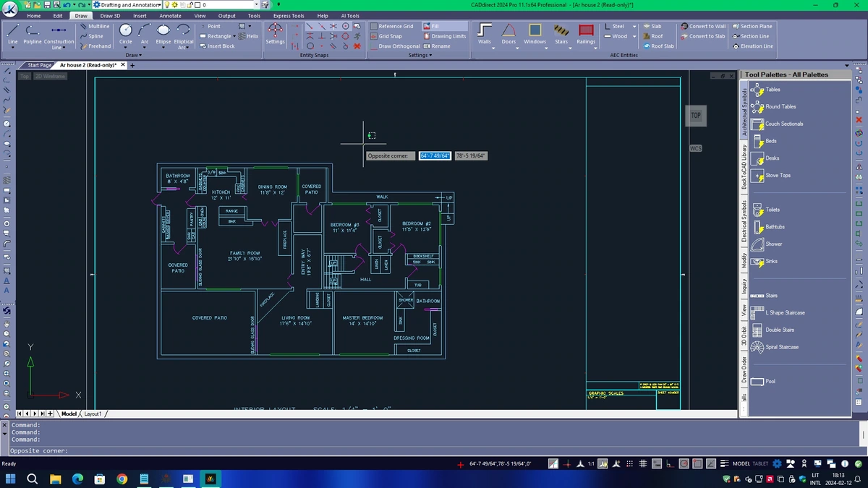
Task: Toggle MODEL space in status bar
Action: tap(741, 463)
